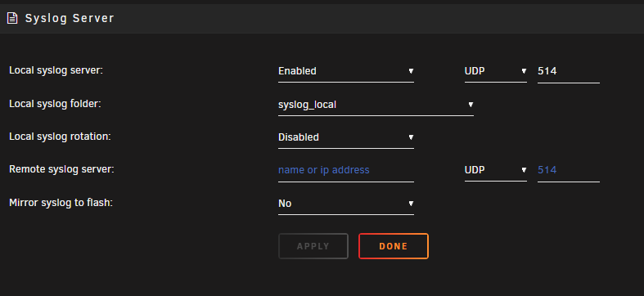The height and width of the screenshot is (296, 644).
Task: Click the Mirror syslog to flash label
Action: tap(61, 203)
